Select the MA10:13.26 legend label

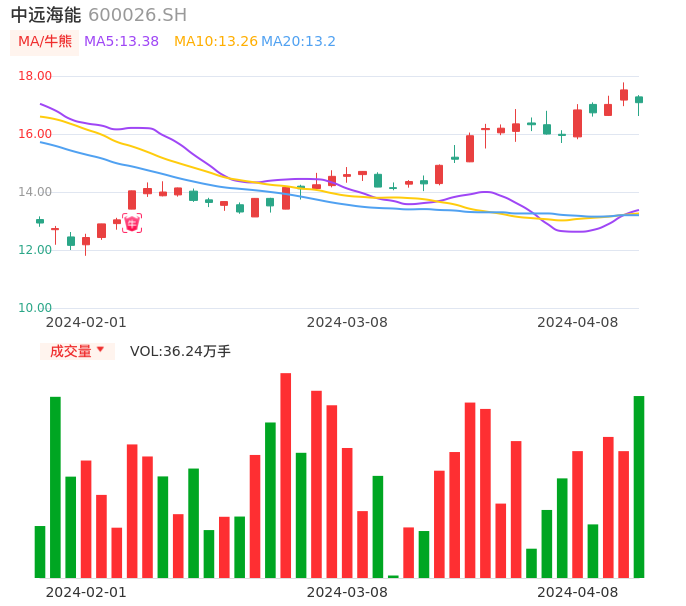coord(216,42)
